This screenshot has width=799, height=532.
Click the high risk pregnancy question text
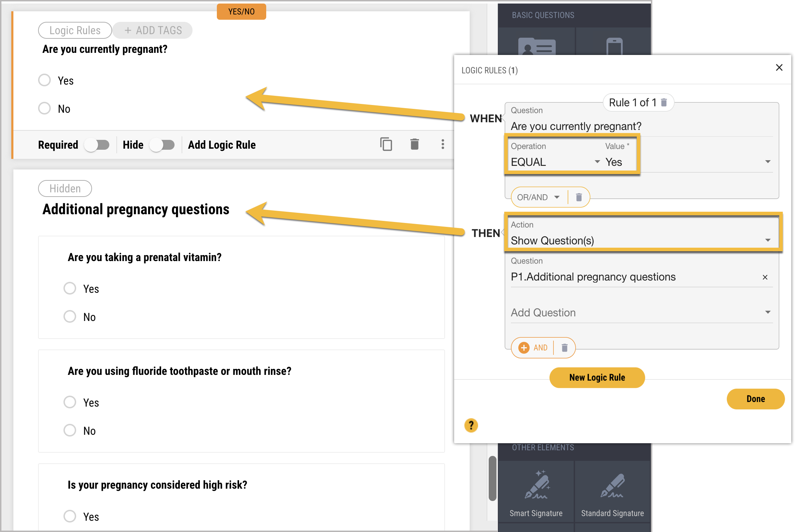[157, 485]
